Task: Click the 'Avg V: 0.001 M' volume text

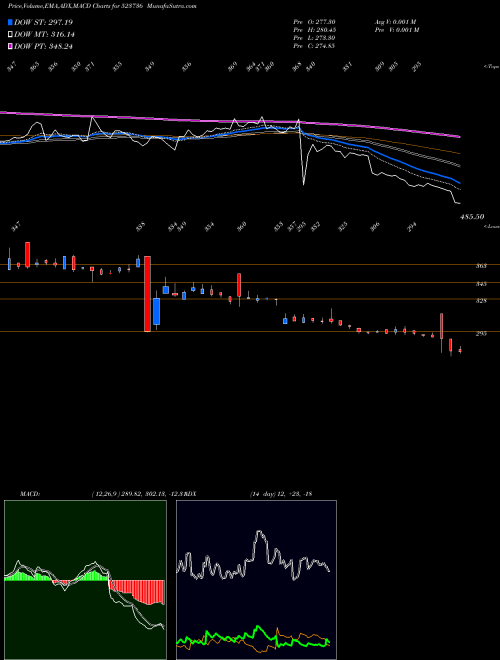Action: [395, 22]
